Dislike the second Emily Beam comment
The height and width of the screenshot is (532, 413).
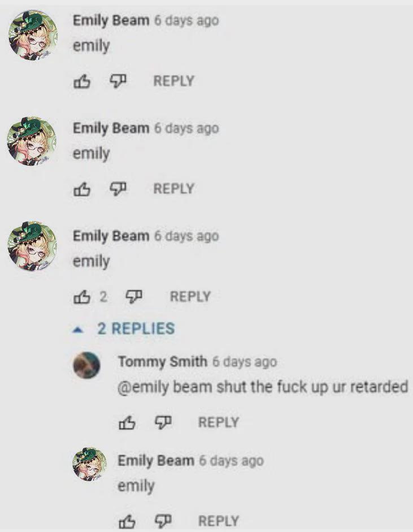click(118, 189)
